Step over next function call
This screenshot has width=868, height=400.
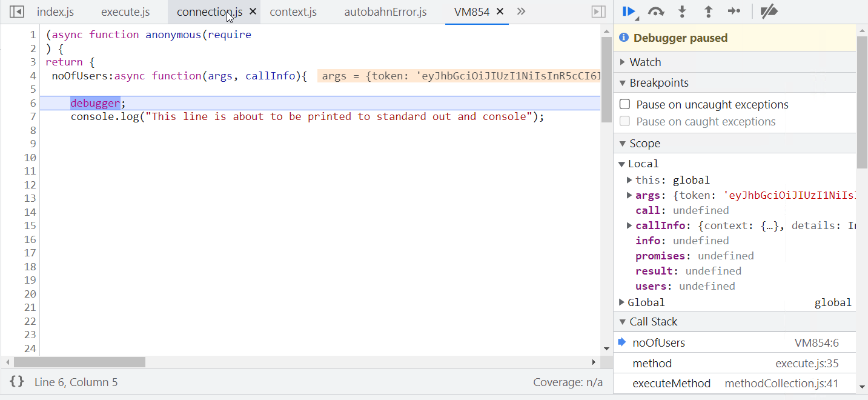point(656,12)
